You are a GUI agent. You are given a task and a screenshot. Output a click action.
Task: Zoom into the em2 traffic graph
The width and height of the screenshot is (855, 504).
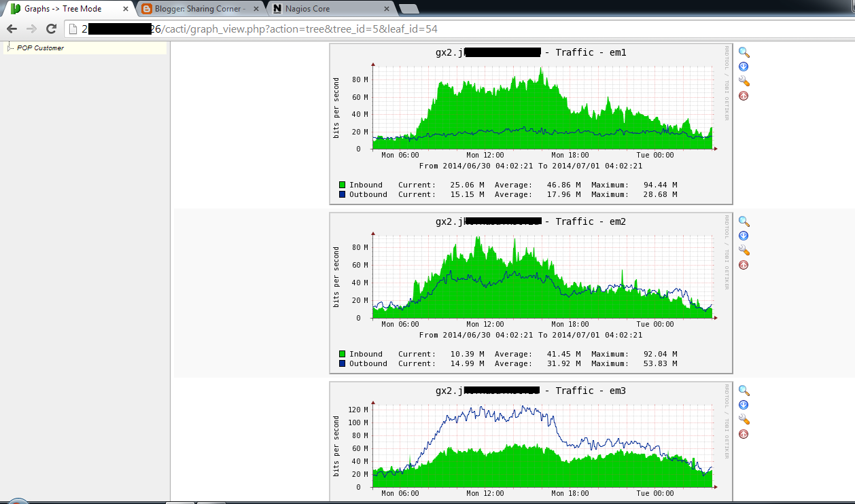tap(743, 221)
